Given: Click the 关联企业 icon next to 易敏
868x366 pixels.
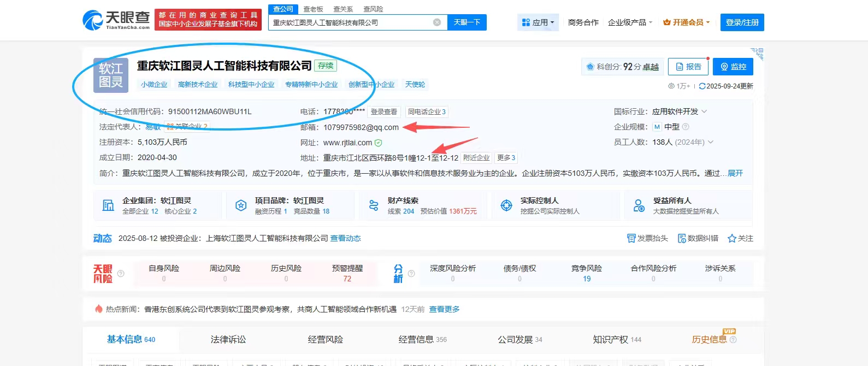Looking at the screenshot, I should click(170, 126).
